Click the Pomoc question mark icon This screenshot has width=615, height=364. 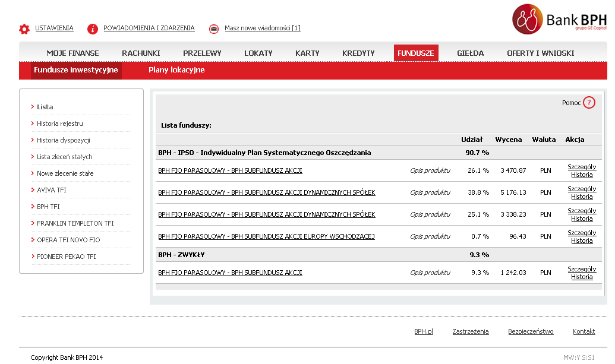pos(589,103)
